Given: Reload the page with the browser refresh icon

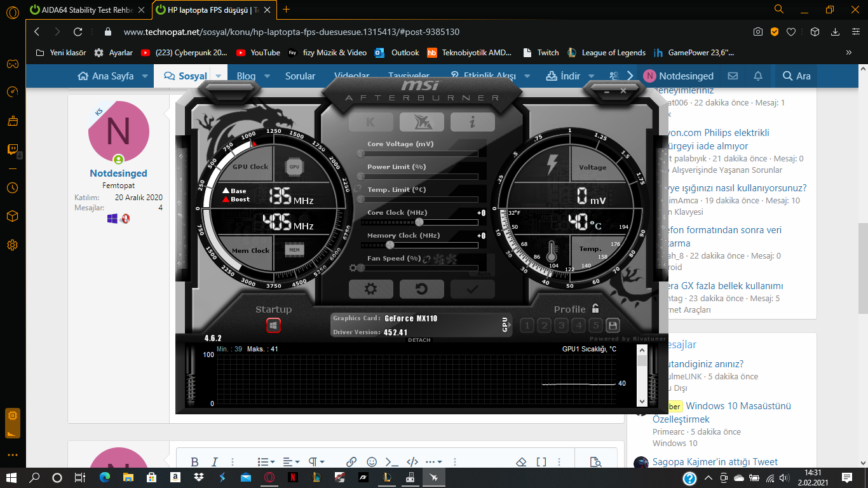Looking at the screenshot, I should (x=78, y=32).
